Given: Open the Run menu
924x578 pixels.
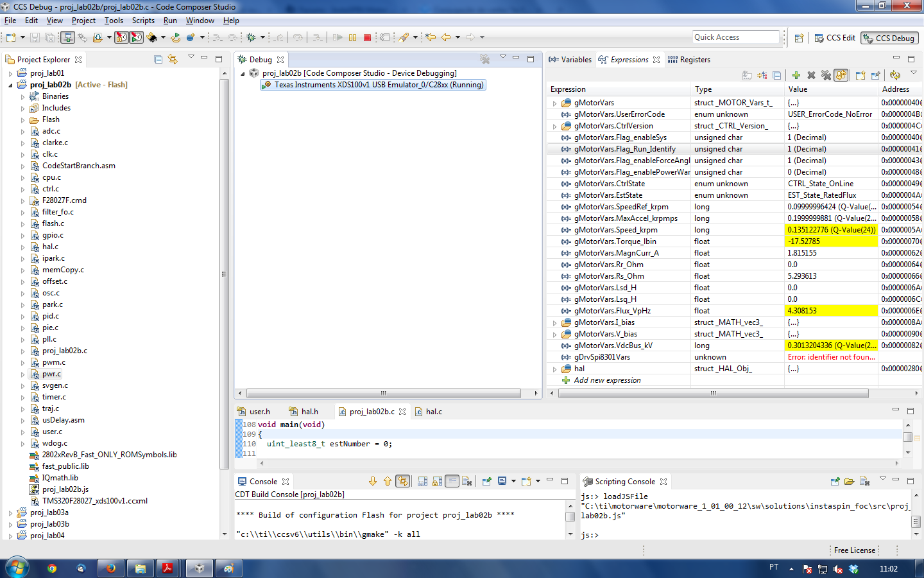Looking at the screenshot, I should pyautogui.click(x=170, y=21).
